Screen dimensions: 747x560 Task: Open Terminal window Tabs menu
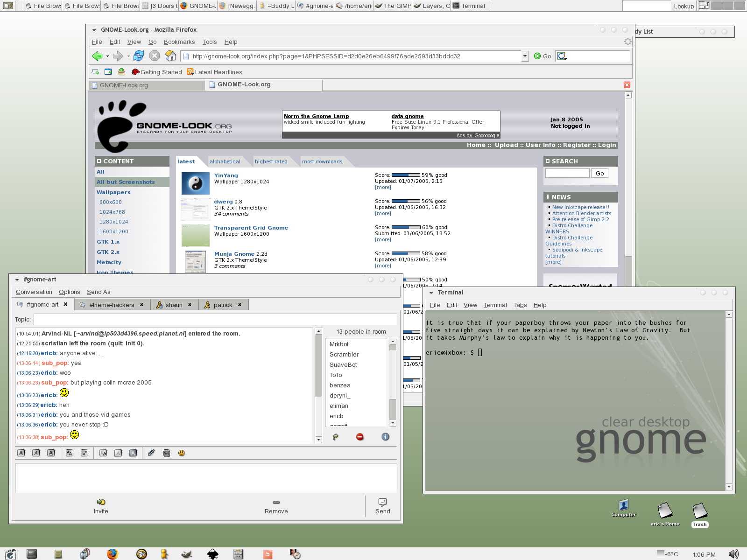click(x=520, y=305)
